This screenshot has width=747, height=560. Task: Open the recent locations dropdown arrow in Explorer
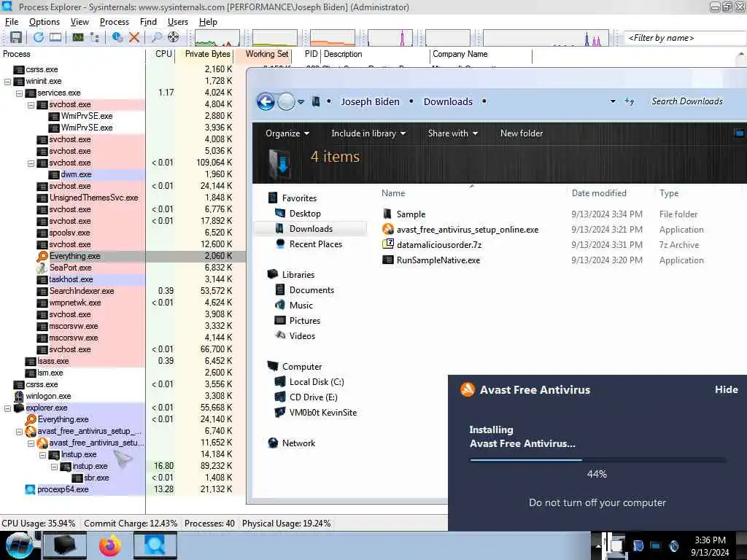(x=301, y=101)
